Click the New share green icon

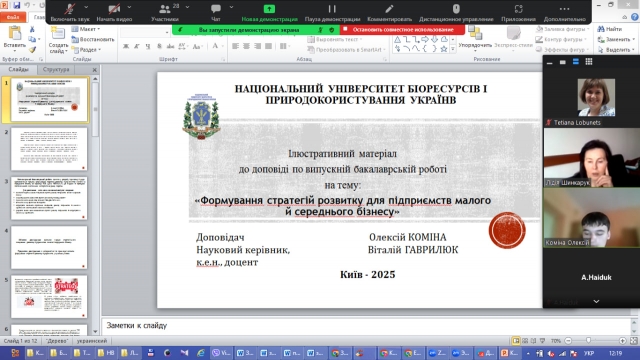[x=269, y=9]
